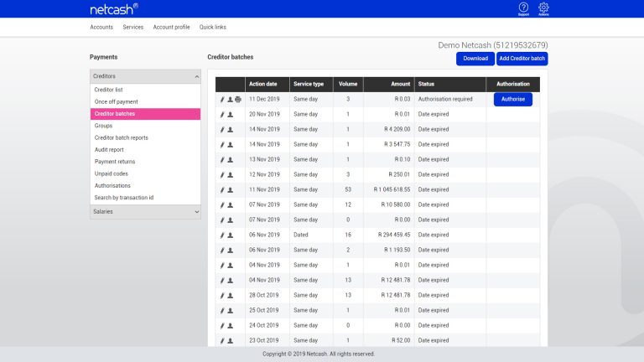Image resolution: width=644 pixels, height=362 pixels.
Task: Click the amount 'R 52.00'
Action: tap(401, 340)
